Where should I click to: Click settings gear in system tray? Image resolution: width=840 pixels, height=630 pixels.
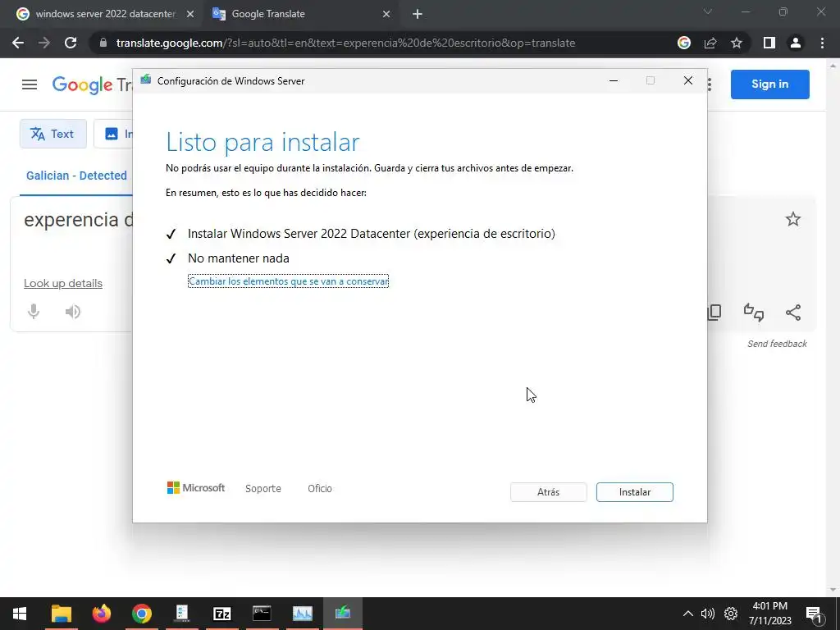731,614
